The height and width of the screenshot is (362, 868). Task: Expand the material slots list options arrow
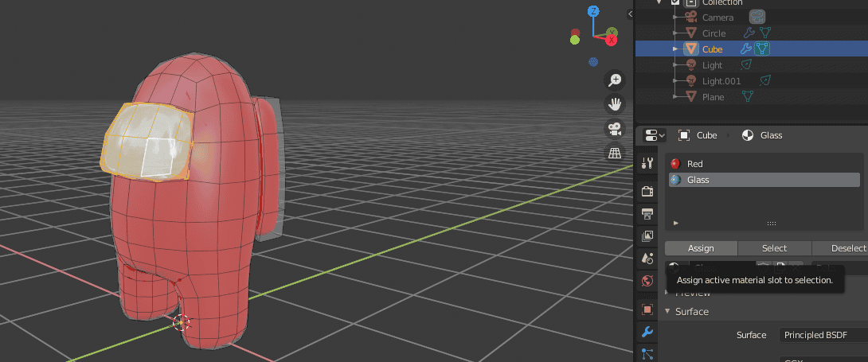pyautogui.click(x=675, y=224)
